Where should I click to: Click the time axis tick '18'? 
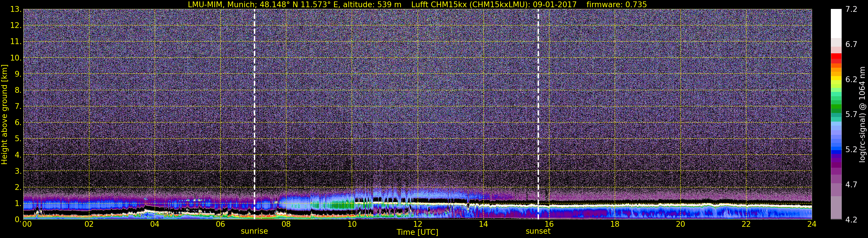click(614, 224)
